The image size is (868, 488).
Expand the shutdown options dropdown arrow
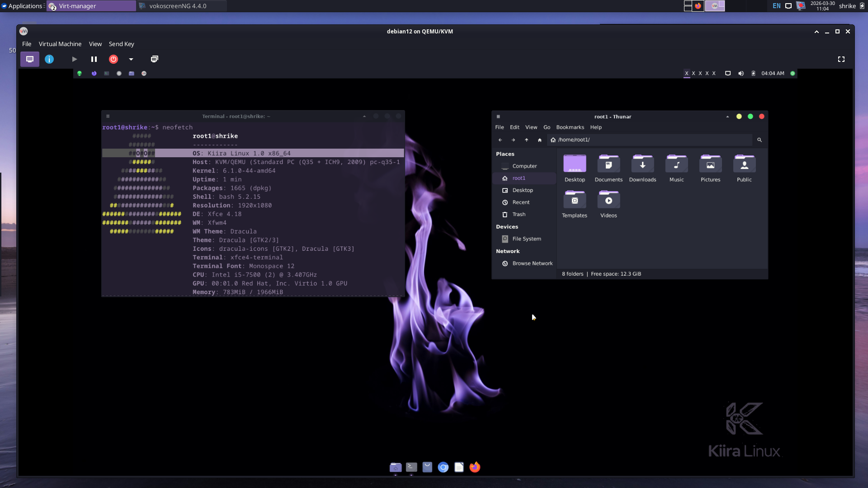tap(131, 59)
